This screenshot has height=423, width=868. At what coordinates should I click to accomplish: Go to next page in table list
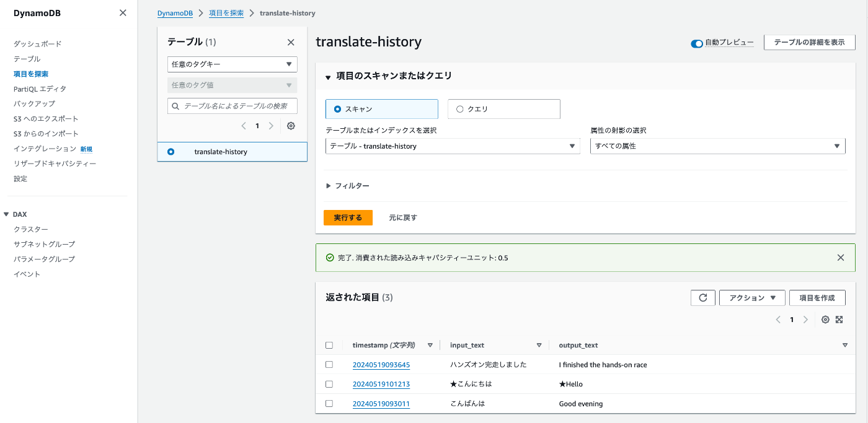tap(271, 126)
